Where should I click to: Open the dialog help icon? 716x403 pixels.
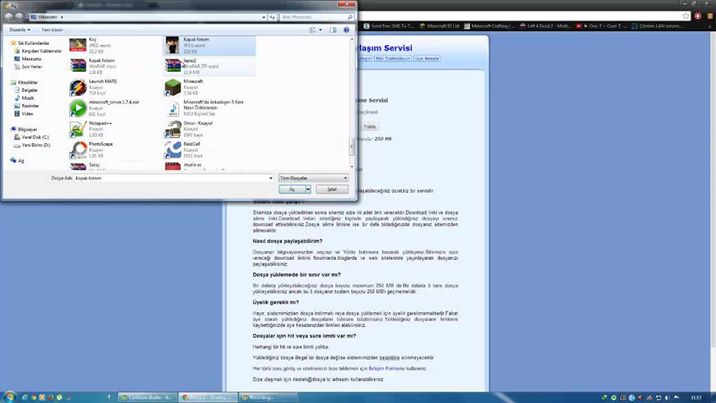[346, 30]
